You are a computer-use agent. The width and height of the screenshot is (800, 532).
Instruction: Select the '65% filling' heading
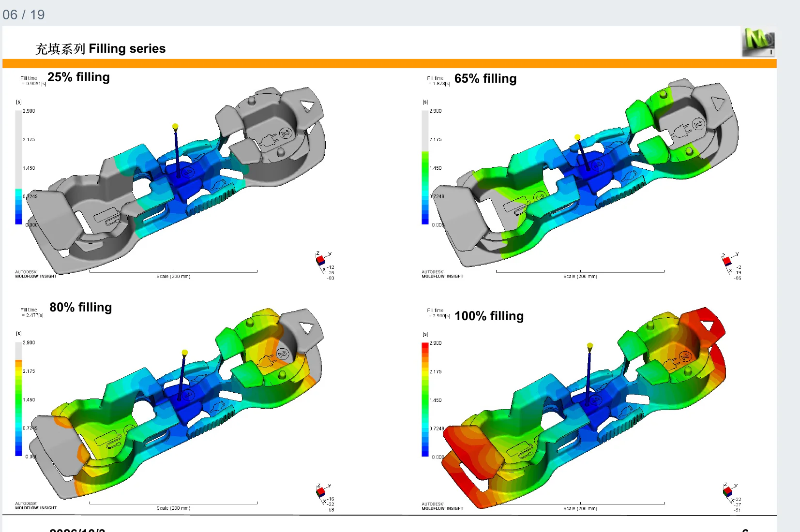coord(485,79)
